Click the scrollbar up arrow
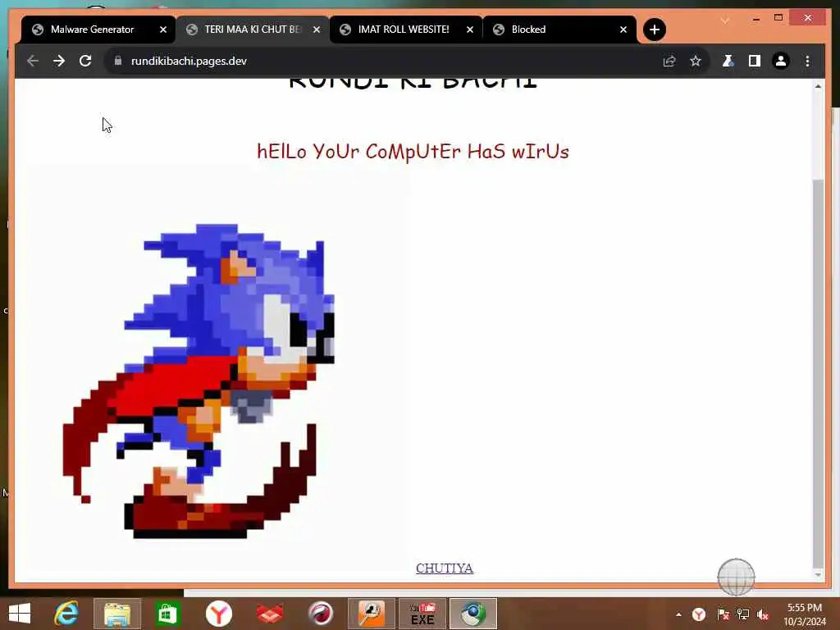Viewport: 840px width, 630px height. click(x=818, y=86)
